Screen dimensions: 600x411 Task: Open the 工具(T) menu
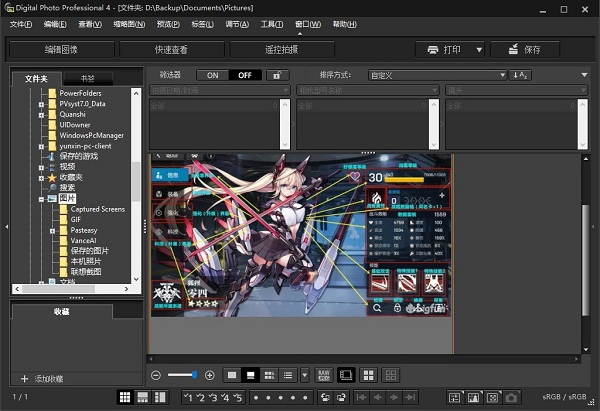coord(271,23)
